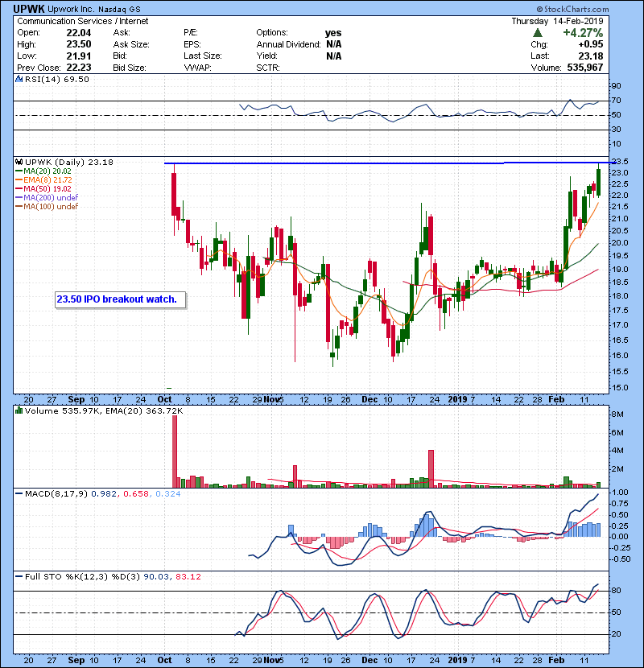Click the Chg value +0.95

click(591, 44)
